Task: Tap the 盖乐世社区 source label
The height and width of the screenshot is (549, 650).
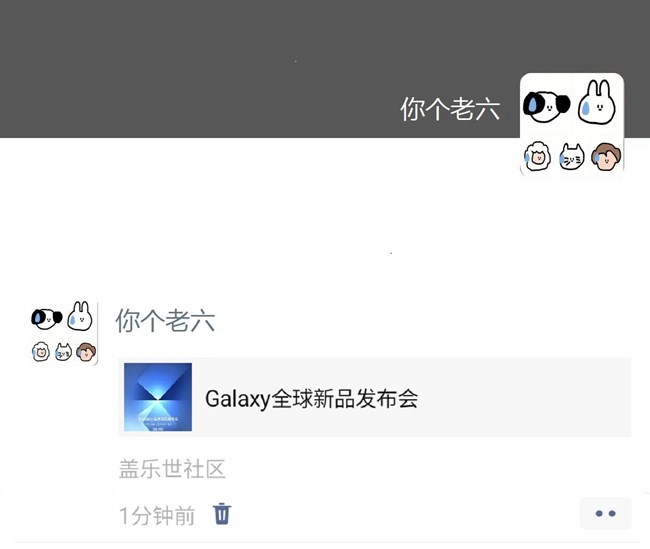Action: click(172, 469)
